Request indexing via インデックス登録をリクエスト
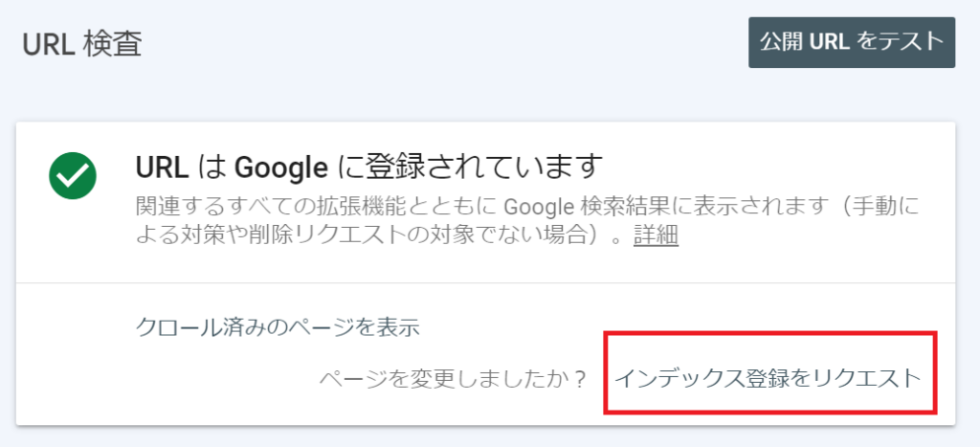Image resolution: width=980 pixels, height=447 pixels. tap(768, 378)
